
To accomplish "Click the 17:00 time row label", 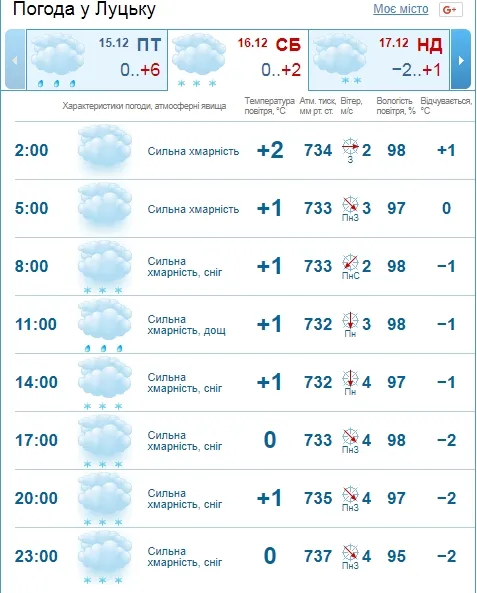I will 36,440.
